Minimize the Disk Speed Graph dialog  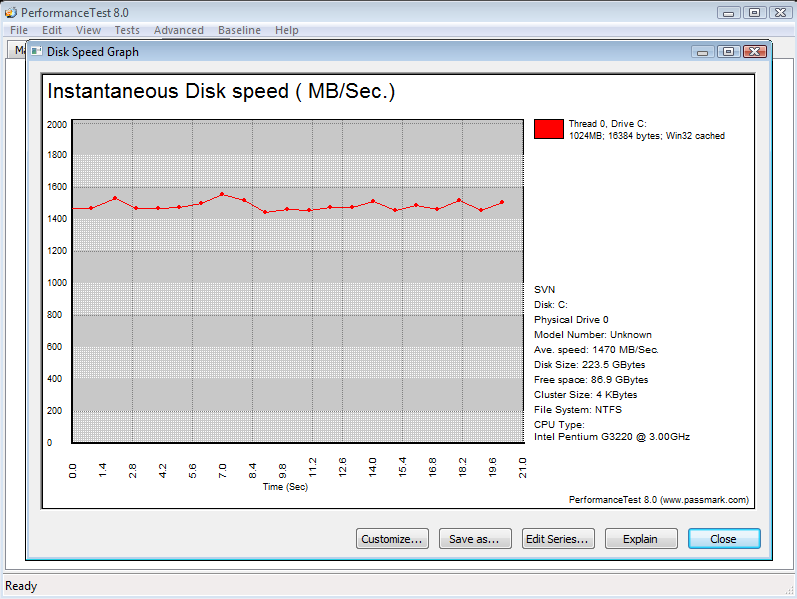[x=703, y=51]
